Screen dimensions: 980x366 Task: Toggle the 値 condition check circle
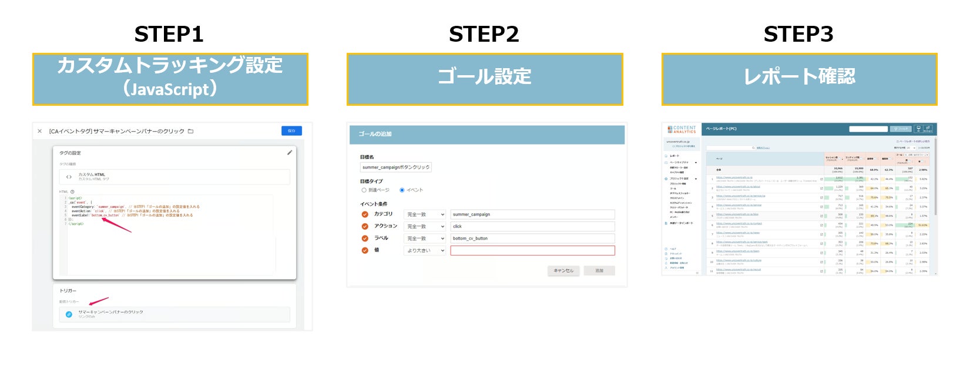(x=365, y=250)
